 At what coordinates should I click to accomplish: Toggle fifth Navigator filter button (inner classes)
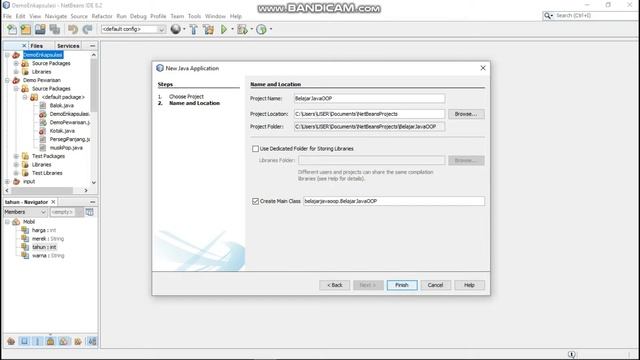[x=64, y=341]
